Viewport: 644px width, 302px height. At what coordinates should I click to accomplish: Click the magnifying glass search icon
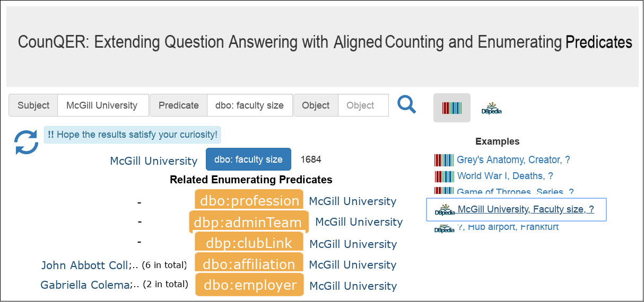(x=406, y=104)
